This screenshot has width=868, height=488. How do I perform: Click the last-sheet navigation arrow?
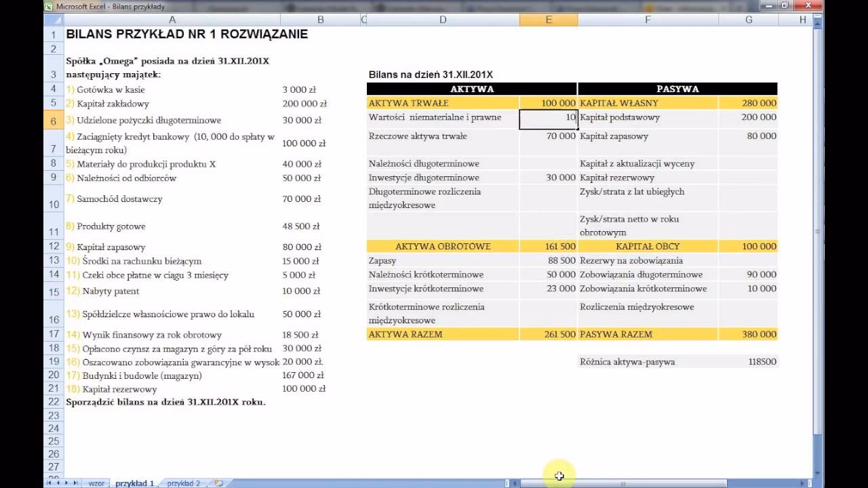point(75,481)
